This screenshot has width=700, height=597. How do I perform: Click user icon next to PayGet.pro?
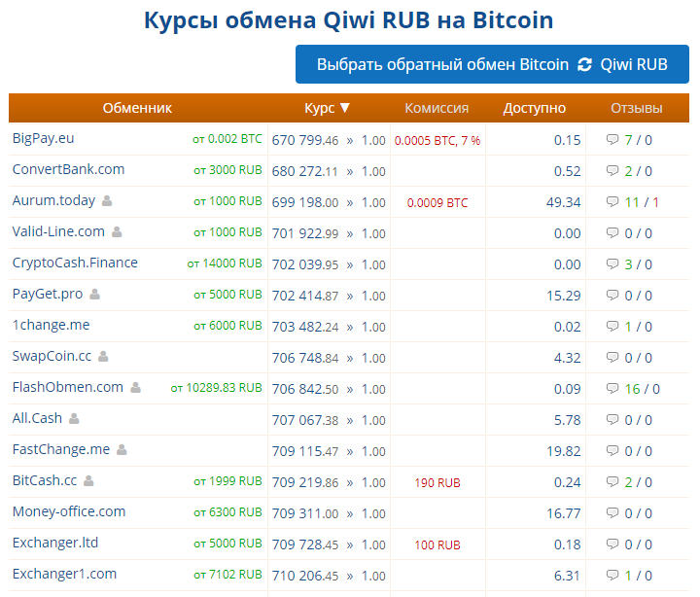pyautogui.click(x=94, y=294)
